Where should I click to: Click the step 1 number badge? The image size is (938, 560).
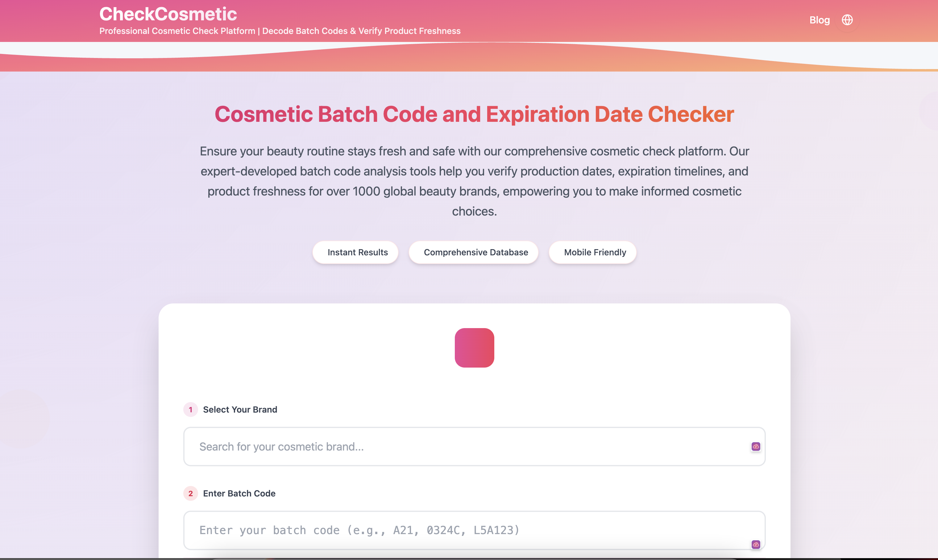coord(190,410)
